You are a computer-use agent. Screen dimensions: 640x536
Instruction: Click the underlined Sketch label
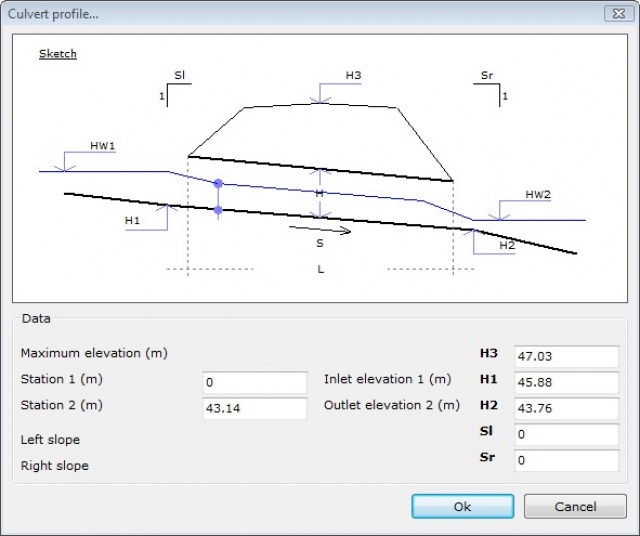pos(57,54)
